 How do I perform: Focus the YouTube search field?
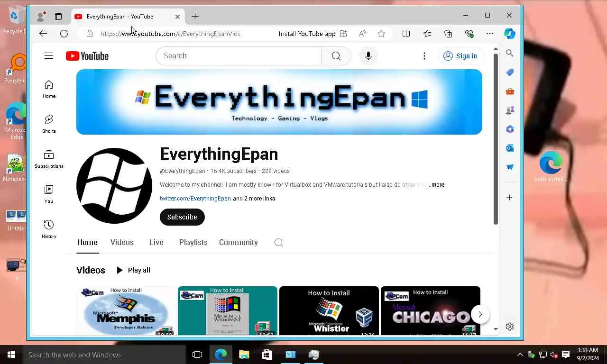pyautogui.click(x=239, y=56)
